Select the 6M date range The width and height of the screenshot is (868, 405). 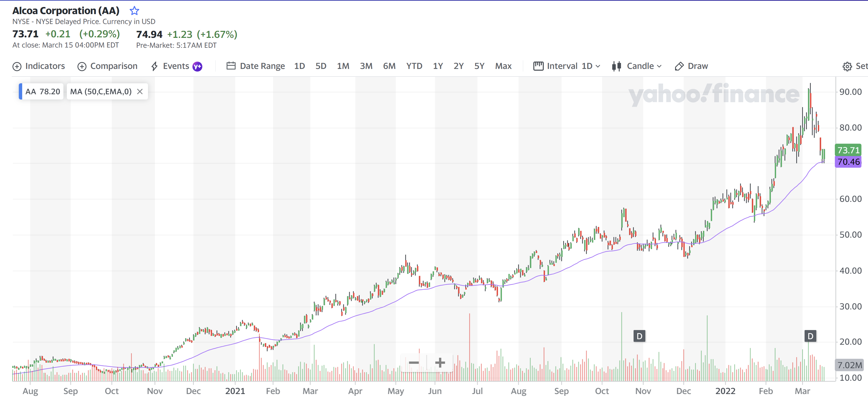coord(389,66)
